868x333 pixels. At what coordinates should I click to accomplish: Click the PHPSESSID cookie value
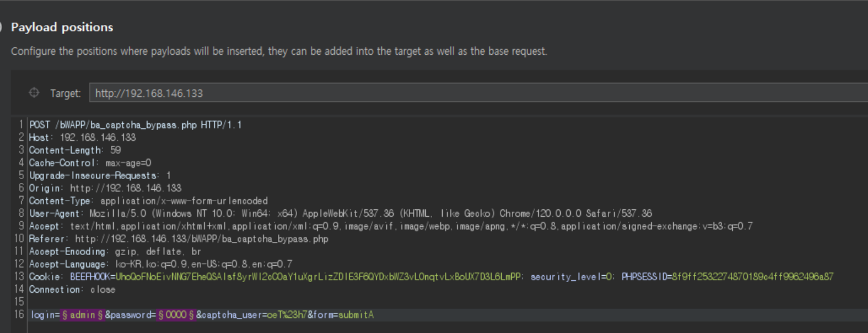753,277
